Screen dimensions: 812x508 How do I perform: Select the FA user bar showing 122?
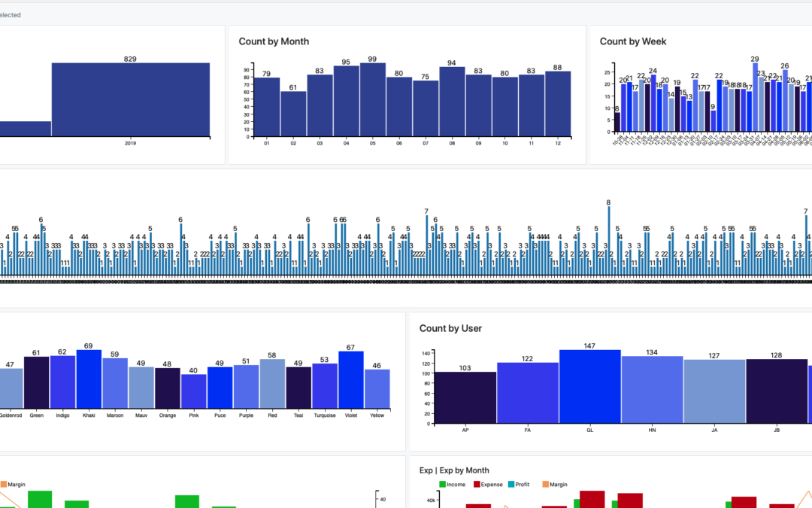click(528, 393)
